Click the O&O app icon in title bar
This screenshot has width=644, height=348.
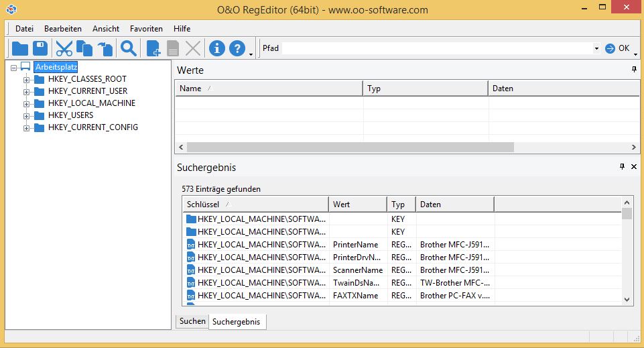tap(11, 9)
